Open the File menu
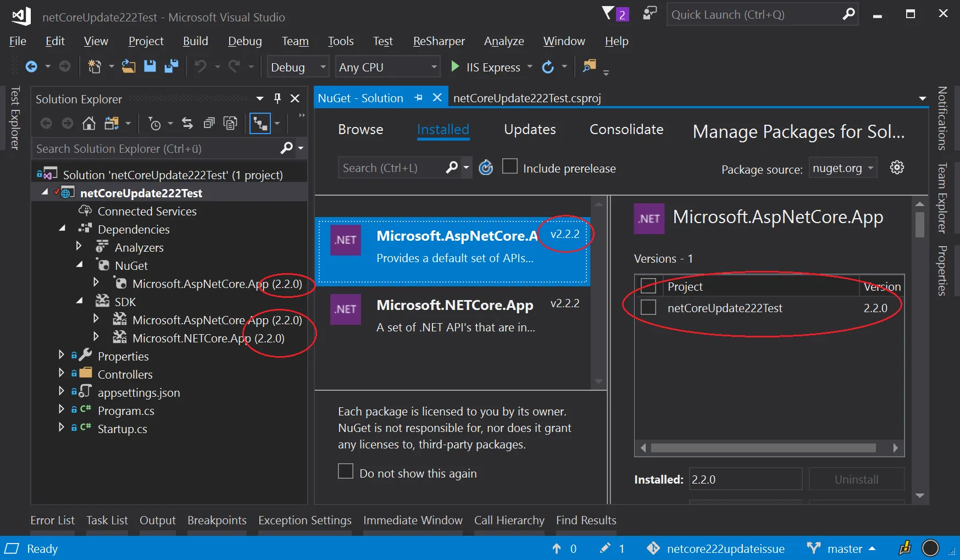960x560 pixels. 18,41
